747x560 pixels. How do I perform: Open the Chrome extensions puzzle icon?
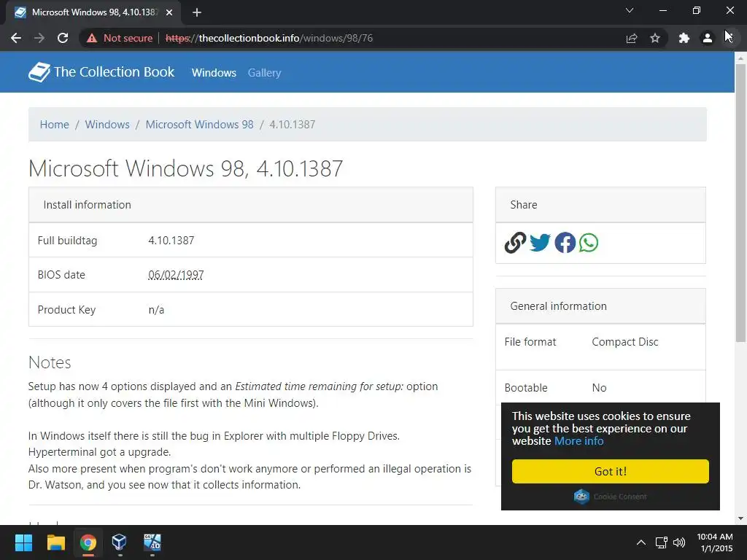[x=684, y=38]
